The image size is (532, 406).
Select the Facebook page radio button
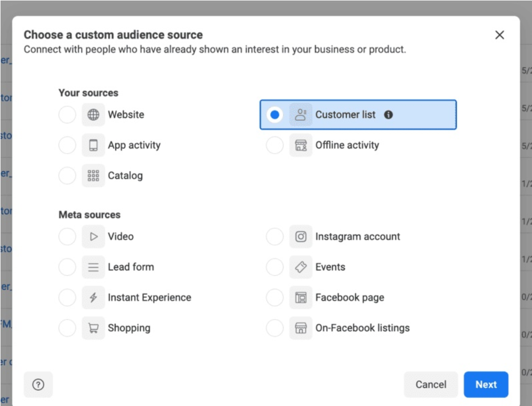point(275,298)
